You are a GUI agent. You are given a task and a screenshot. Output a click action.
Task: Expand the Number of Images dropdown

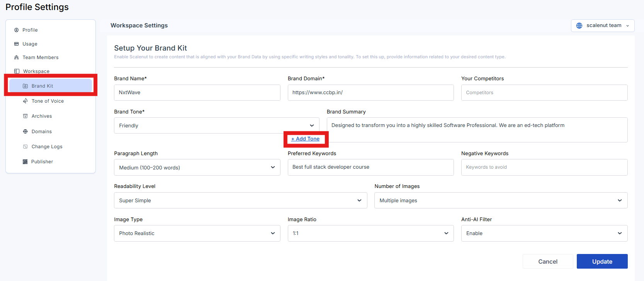click(x=501, y=200)
